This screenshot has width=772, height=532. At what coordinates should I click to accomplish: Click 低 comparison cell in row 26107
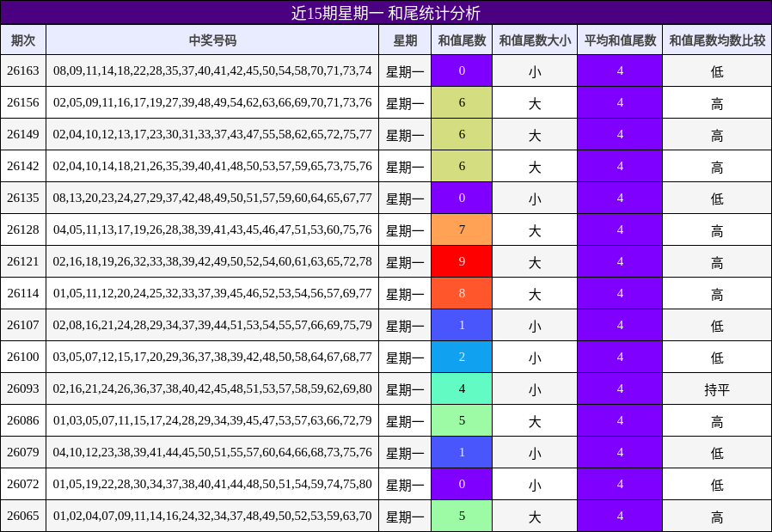click(x=717, y=325)
